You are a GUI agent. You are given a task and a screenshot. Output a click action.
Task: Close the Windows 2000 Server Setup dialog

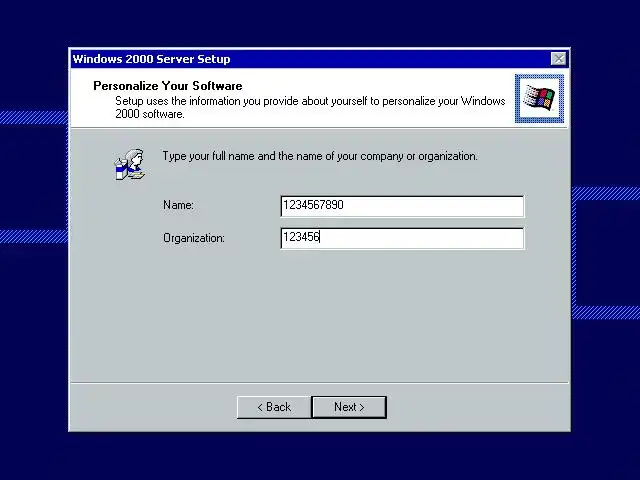[x=558, y=59]
